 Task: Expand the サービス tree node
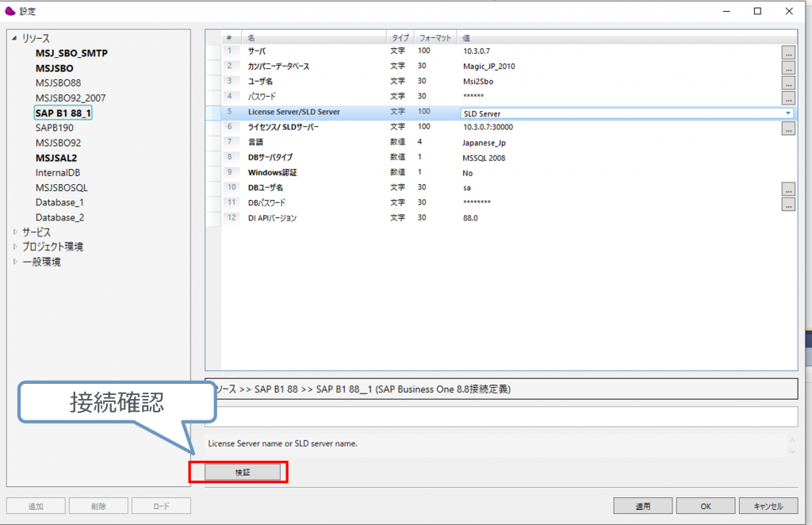tap(14, 232)
